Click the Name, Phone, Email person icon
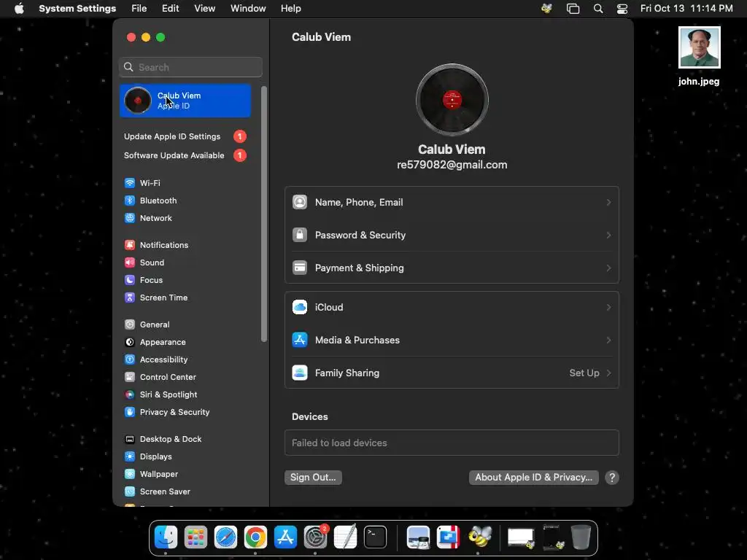Image resolution: width=747 pixels, height=560 pixels. [x=300, y=203]
